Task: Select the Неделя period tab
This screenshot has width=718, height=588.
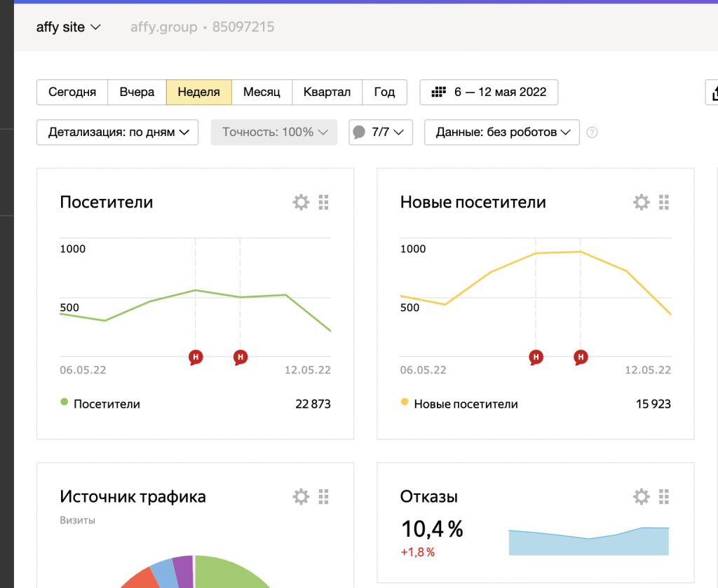Action: coord(198,92)
